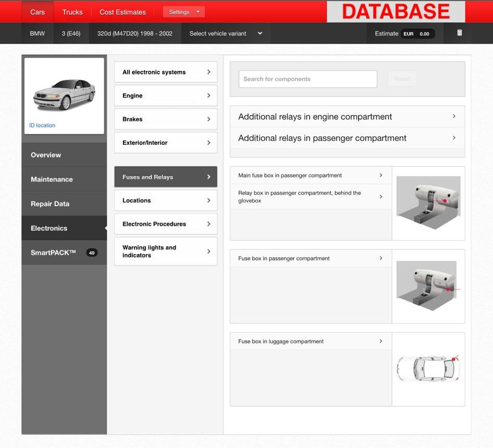Open Repair Data in the sidebar
This screenshot has width=493, height=448.
(50, 204)
